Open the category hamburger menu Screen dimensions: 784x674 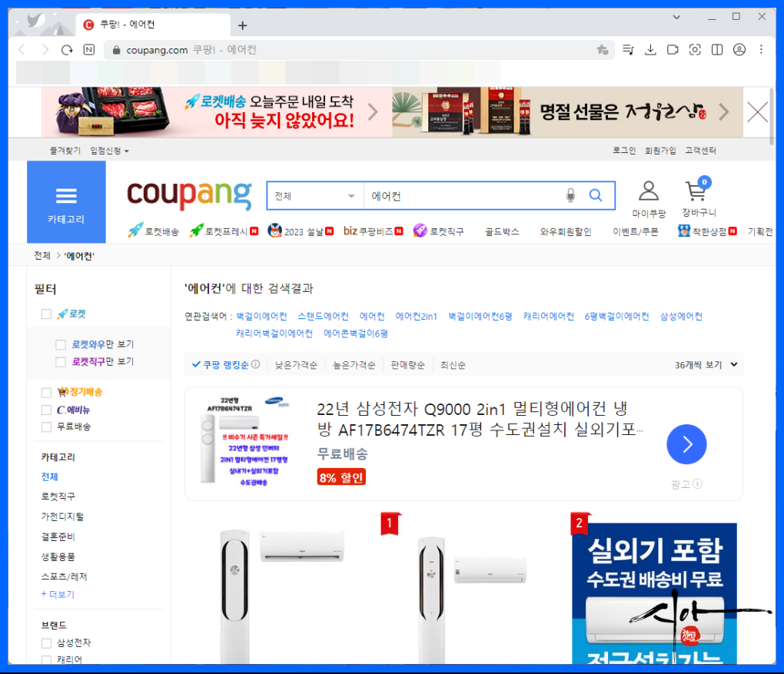tap(66, 202)
